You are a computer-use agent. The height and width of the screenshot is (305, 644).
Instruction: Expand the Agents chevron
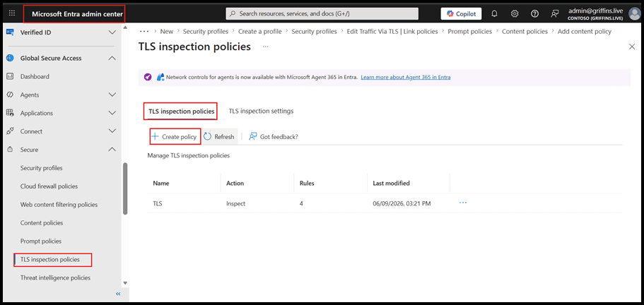[x=112, y=95]
